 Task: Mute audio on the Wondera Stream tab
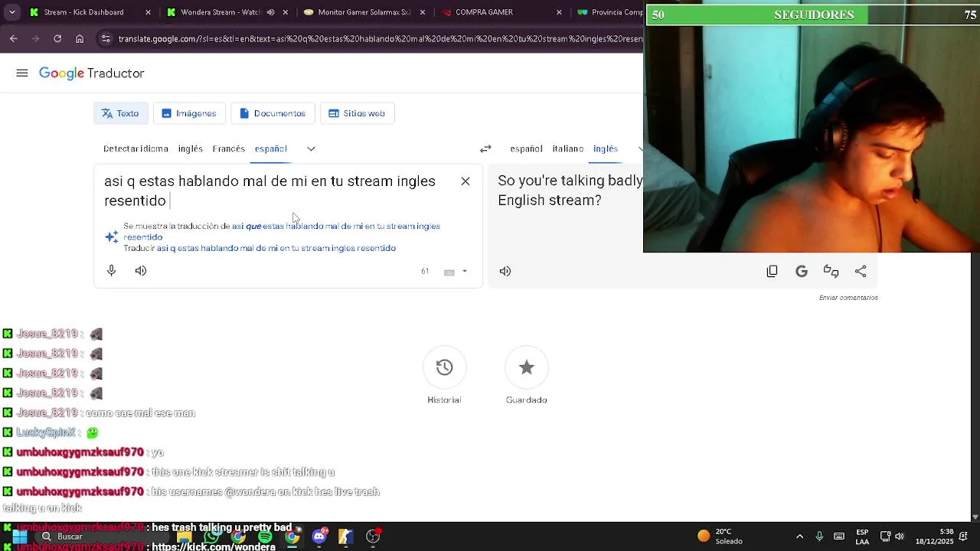tap(270, 12)
